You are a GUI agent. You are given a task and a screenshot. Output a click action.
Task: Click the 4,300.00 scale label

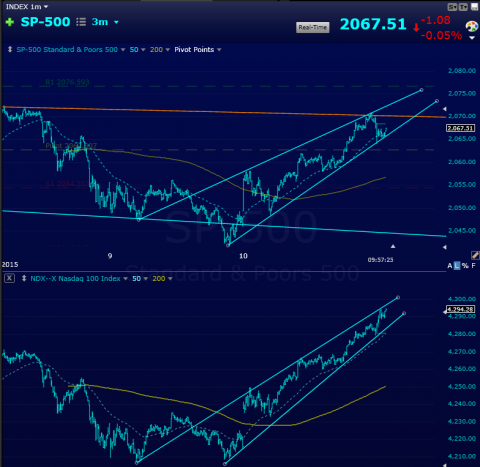coord(462,299)
